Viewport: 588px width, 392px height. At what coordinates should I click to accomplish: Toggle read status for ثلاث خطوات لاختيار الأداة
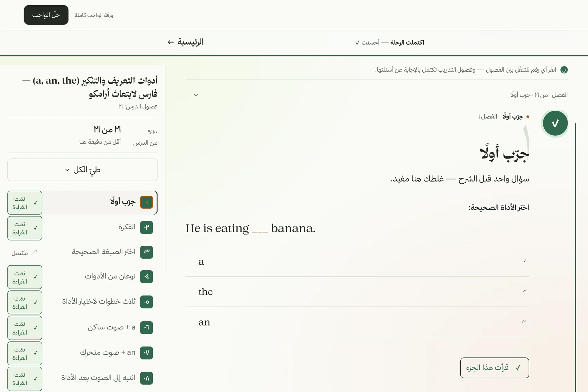[x=25, y=302]
